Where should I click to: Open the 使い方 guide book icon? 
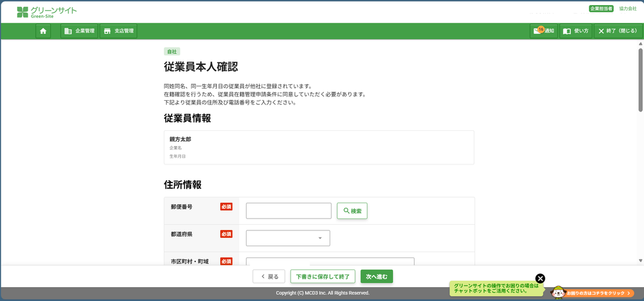pyautogui.click(x=576, y=31)
